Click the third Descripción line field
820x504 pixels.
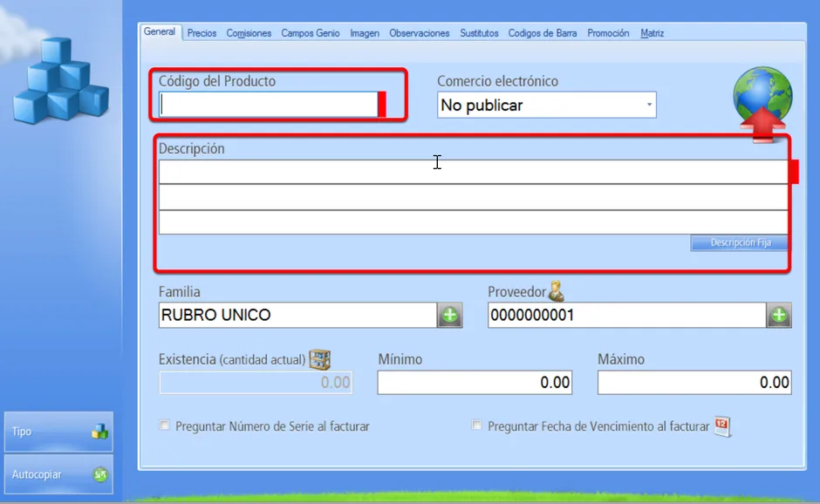[474, 222]
